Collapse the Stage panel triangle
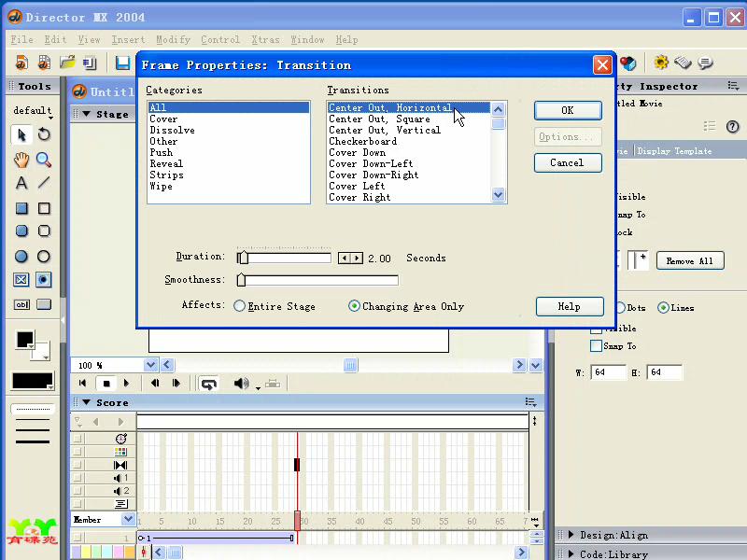This screenshot has width=747, height=560. tap(86, 114)
